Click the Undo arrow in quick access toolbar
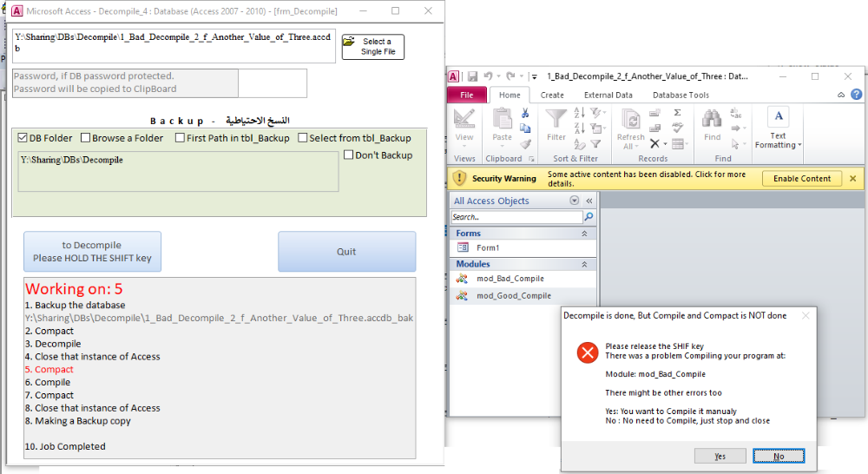This screenshot has height=474, width=868. [x=488, y=76]
